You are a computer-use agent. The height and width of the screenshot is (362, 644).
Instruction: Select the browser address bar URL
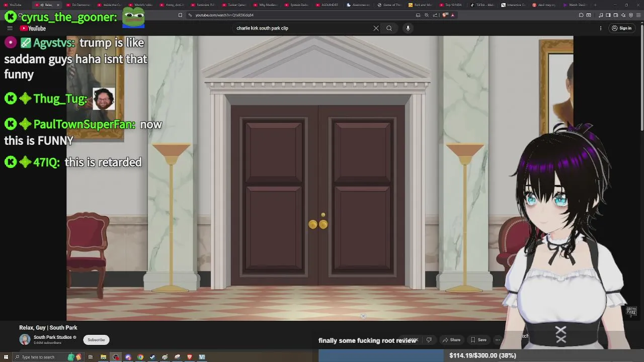tap(224, 15)
